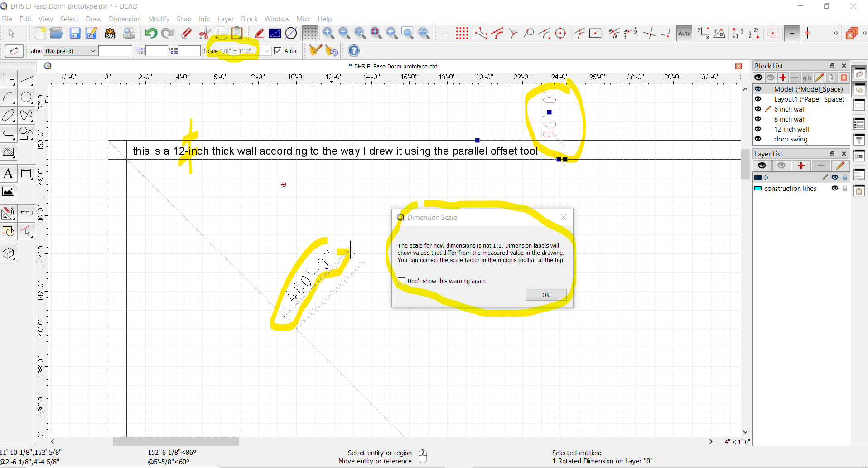Image resolution: width=868 pixels, height=468 pixels.
Task: Select the Grid Snap mode
Action: point(462,33)
